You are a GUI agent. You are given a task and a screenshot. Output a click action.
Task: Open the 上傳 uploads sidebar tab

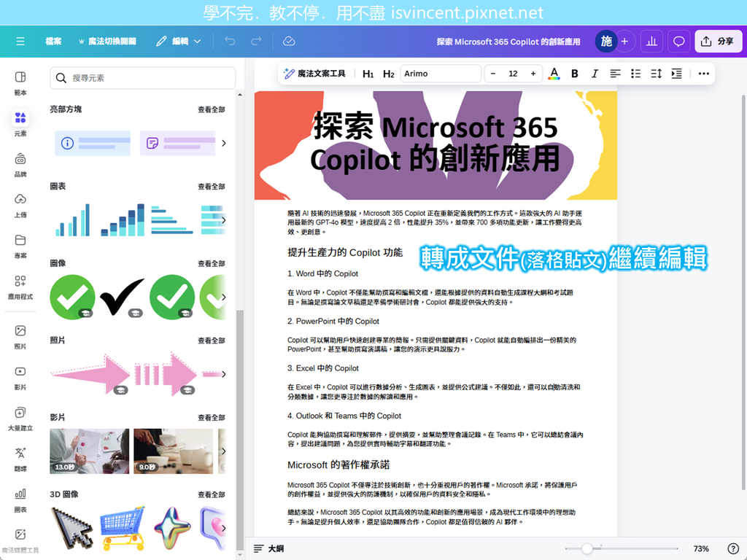click(x=20, y=205)
